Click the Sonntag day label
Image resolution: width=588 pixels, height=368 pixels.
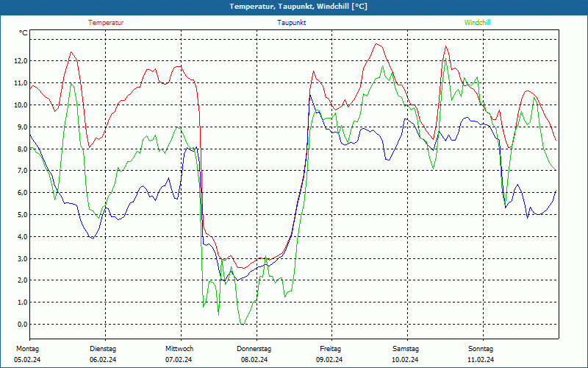click(481, 349)
